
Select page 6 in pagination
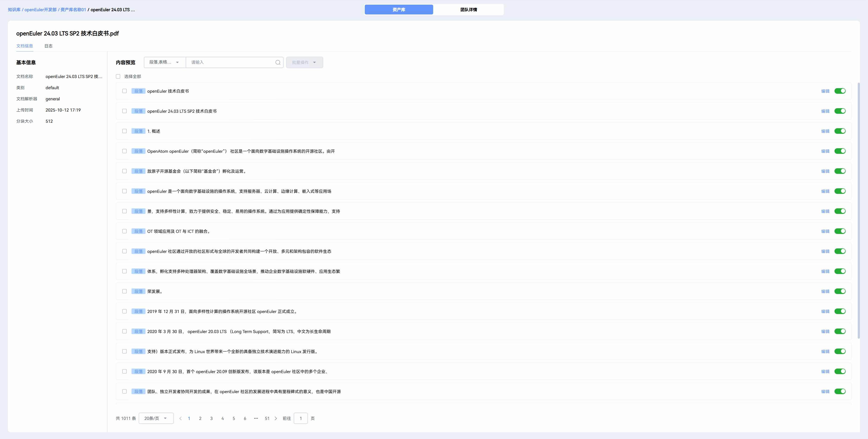(245, 419)
